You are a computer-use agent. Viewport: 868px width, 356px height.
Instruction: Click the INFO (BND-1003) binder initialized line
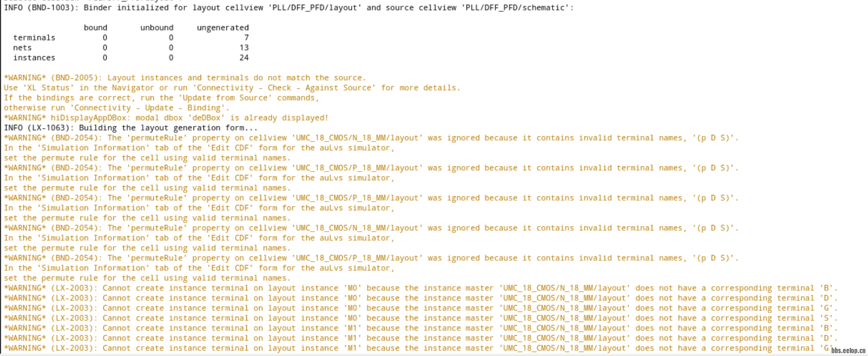pos(289,8)
